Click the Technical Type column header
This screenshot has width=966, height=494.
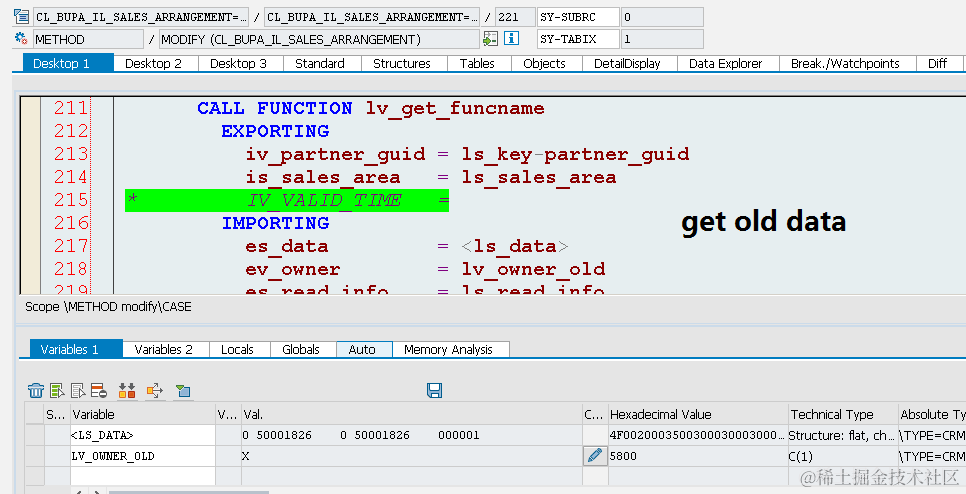tap(843, 414)
